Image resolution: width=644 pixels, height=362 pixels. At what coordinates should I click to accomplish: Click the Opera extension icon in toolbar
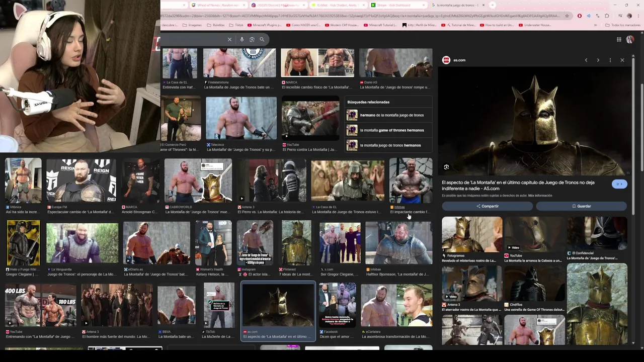pos(580,16)
